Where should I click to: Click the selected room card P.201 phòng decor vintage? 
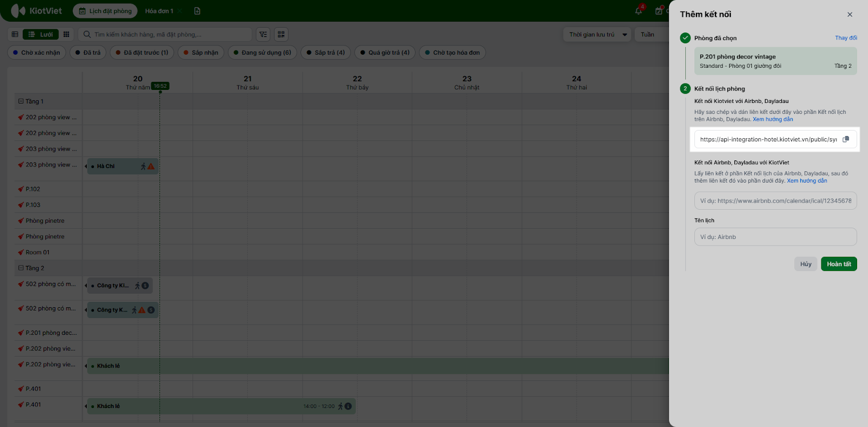tap(776, 61)
